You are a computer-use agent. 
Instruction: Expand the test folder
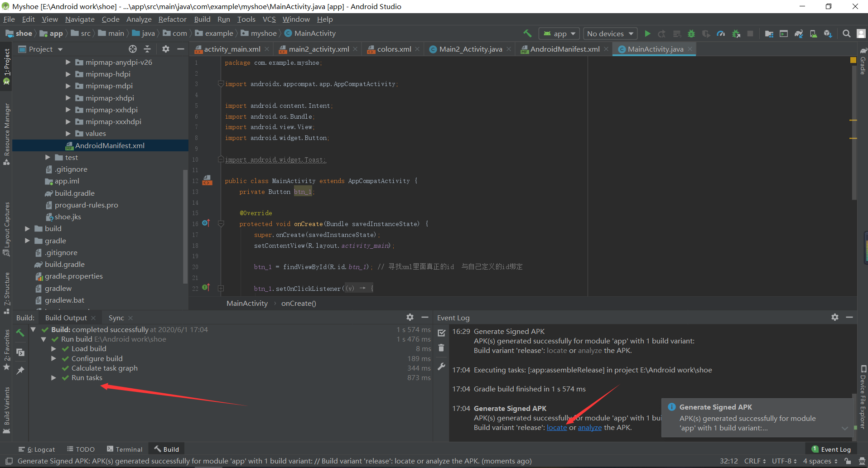(48, 157)
